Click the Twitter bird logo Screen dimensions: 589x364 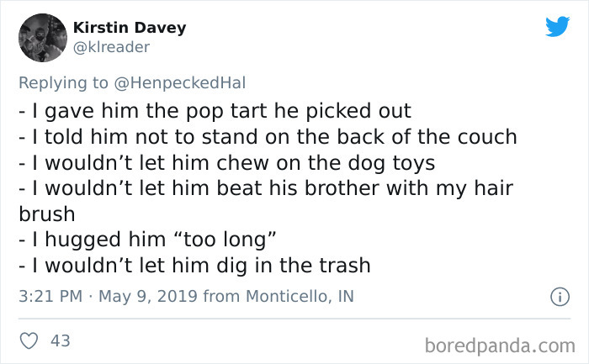tap(556, 27)
